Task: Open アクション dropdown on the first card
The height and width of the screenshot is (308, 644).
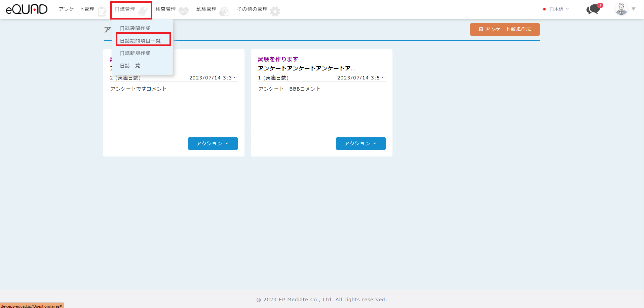Action: [x=213, y=143]
